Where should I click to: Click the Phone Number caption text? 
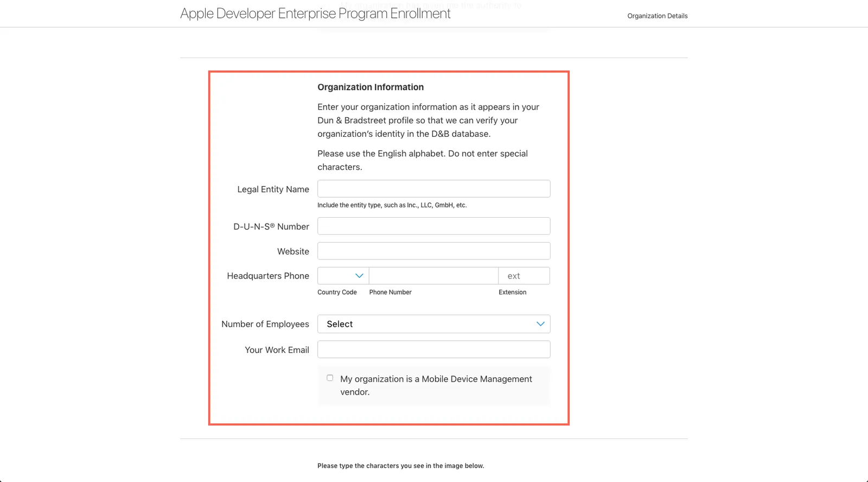pos(390,292)
